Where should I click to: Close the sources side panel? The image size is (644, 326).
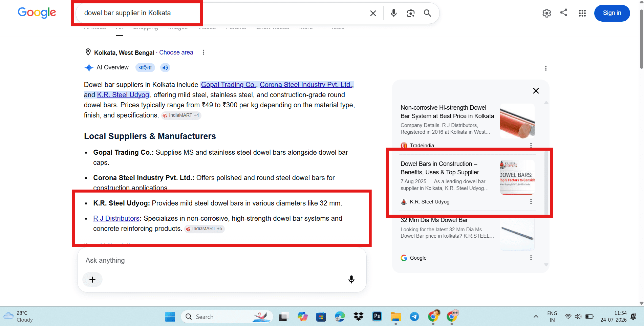[x=536, y=91]
